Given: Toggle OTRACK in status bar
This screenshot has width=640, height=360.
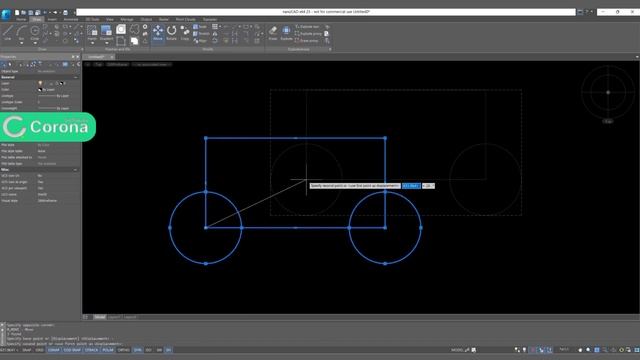Looking at the screenshot, I should (91, 350).
